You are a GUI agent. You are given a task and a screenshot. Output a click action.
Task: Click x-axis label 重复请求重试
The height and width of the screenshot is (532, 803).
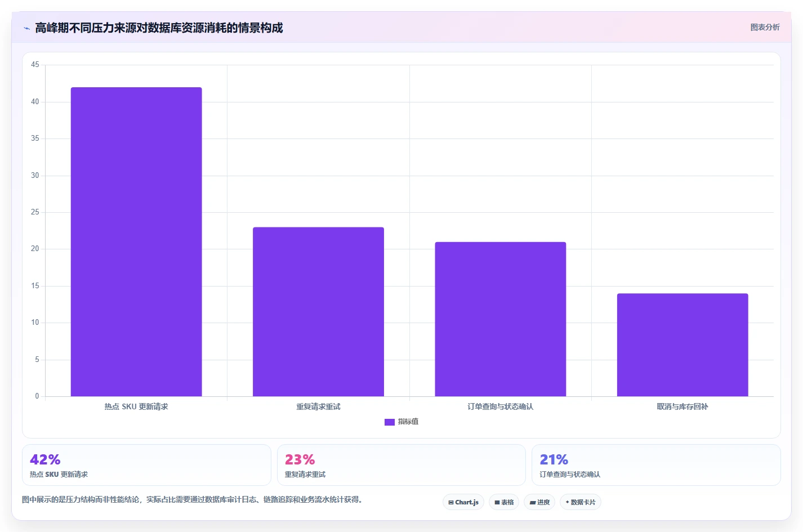click(318, 406)
